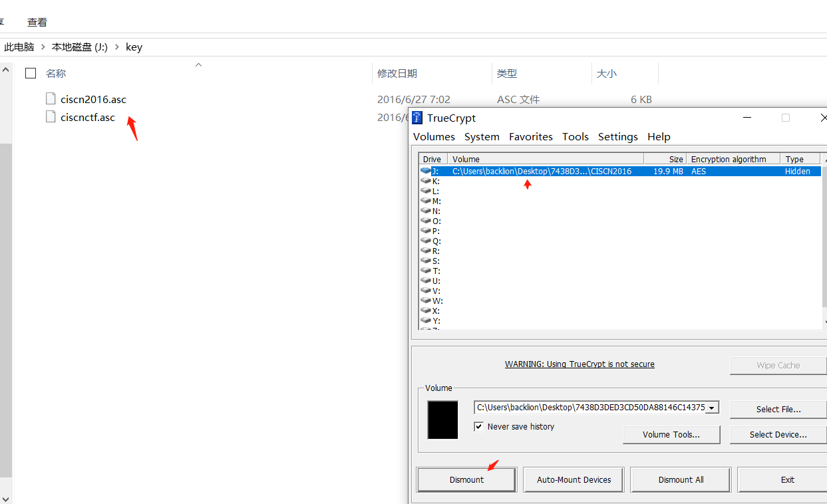
Task: Select the L: drive slot icon
Action: tap(426, 191)
